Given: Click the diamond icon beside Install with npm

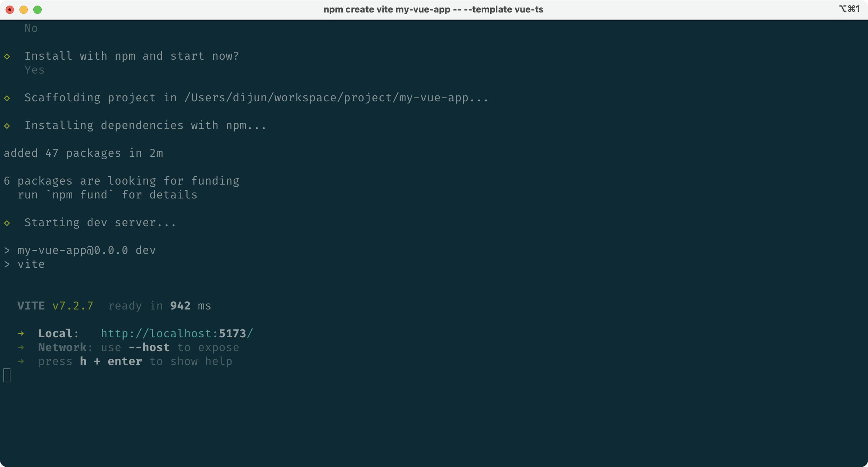Looking at the screenshot, I should click(x=7, y=57).
